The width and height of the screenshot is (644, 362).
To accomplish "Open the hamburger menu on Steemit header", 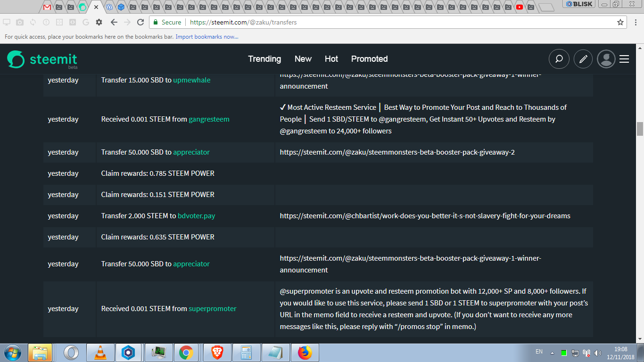I will pyautogui.click(x=624, y=59).
